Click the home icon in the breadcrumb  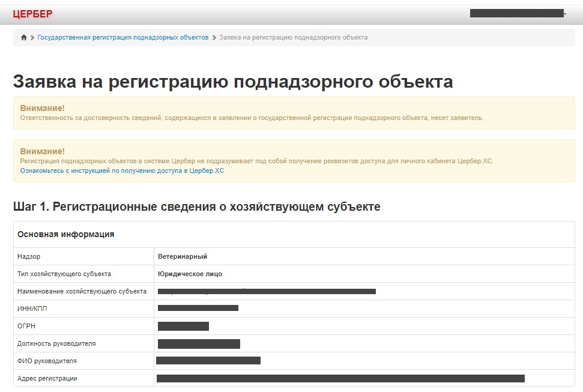24,38
